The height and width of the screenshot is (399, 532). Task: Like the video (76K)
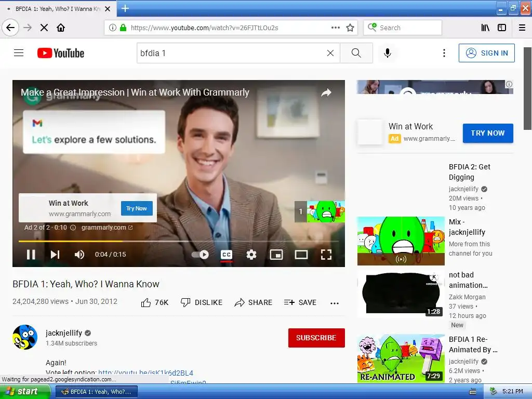pos(155,303)
